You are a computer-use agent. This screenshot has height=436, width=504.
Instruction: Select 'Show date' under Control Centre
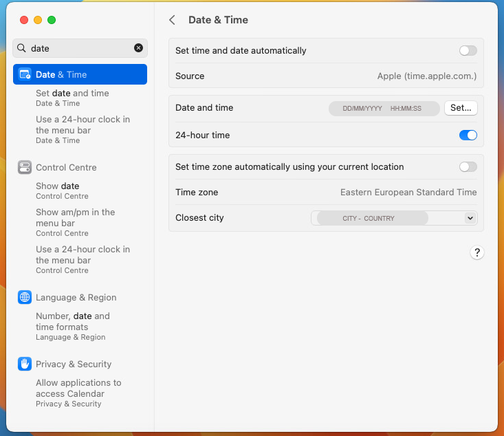click(57, 186)
